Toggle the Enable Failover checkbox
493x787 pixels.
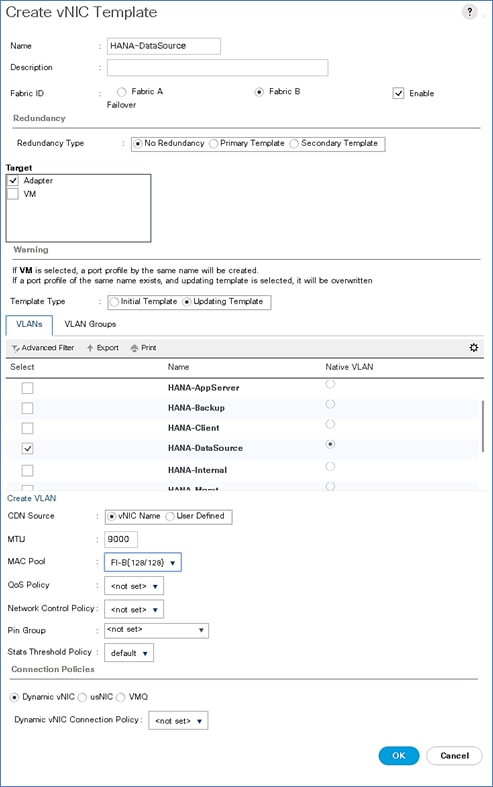[x=398, y=93]
